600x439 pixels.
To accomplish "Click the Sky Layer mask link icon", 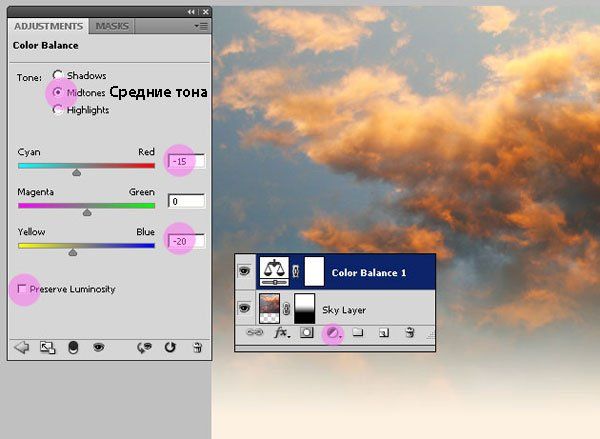I will 286,308.
